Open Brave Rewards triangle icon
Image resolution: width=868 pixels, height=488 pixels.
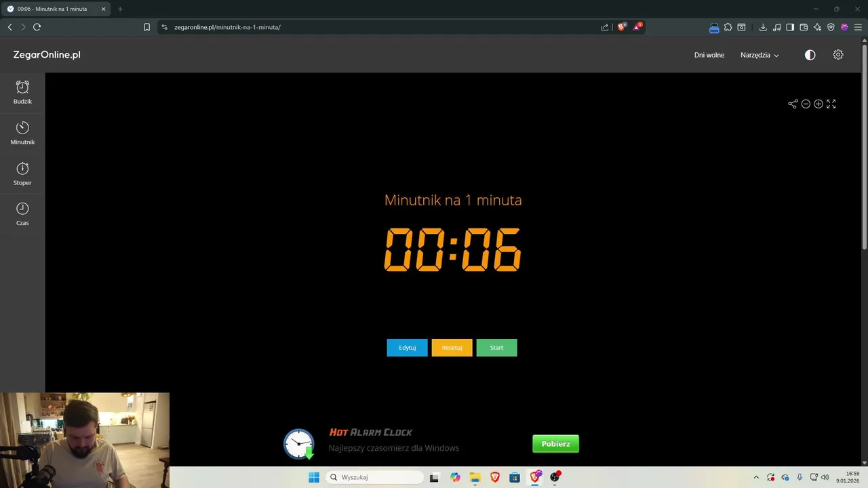pyautogui.click(x=637, y=27)
